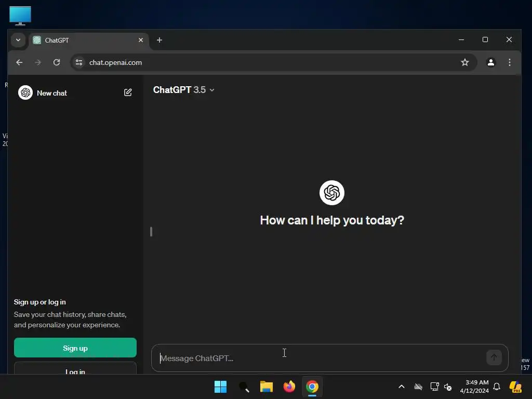The width and height of the screenshot is (532, 399).
Task: Click the green Sign up button
Action: coord(75,348)
